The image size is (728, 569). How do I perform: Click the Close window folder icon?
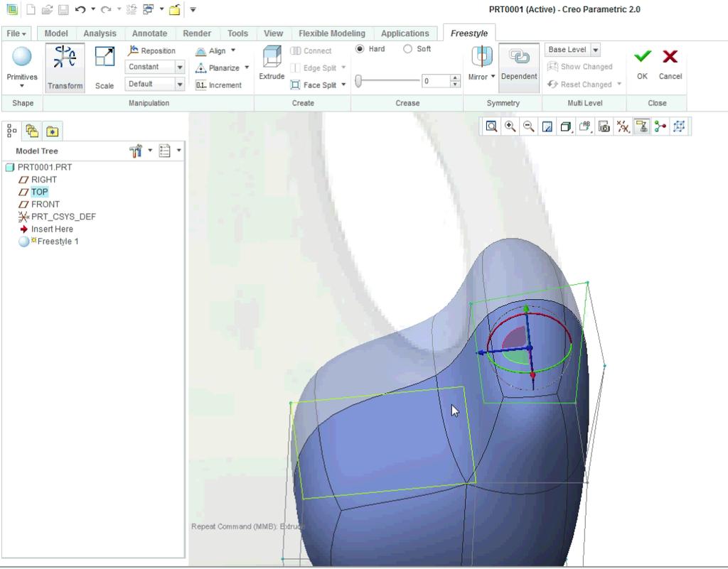(x=175, y=9)
